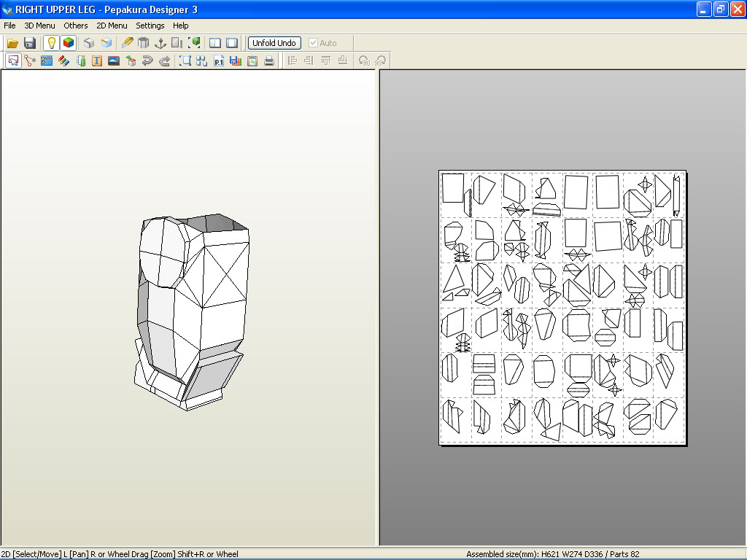This screenshot has width=747, height=560.
Task: Click the floppy with color bars icon
Action: point(236,61)
